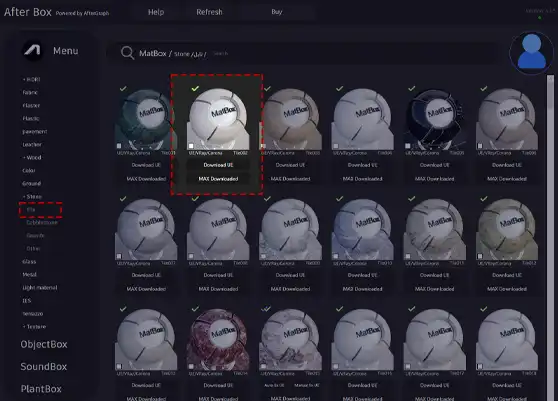The image size is (558, 401).
Task: Open the Help menu
Action: click(x=156, y=12)
